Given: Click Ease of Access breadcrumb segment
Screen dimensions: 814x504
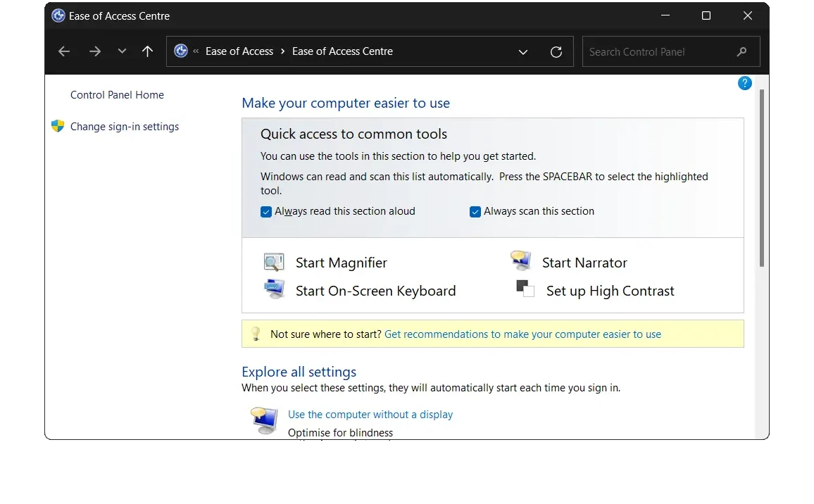Looking at the screenshot, I should click(239, 51).
